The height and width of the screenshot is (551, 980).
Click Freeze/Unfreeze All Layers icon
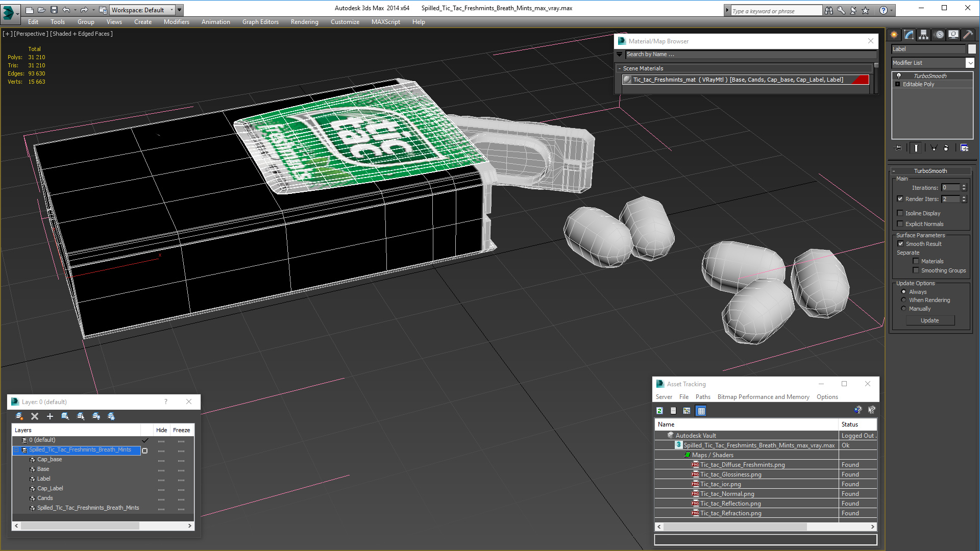click(111, 416)
